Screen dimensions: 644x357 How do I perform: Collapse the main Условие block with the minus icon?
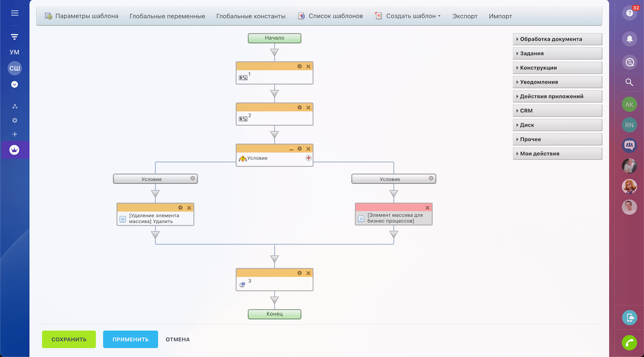pyautogui.click(x=291, y=149)
